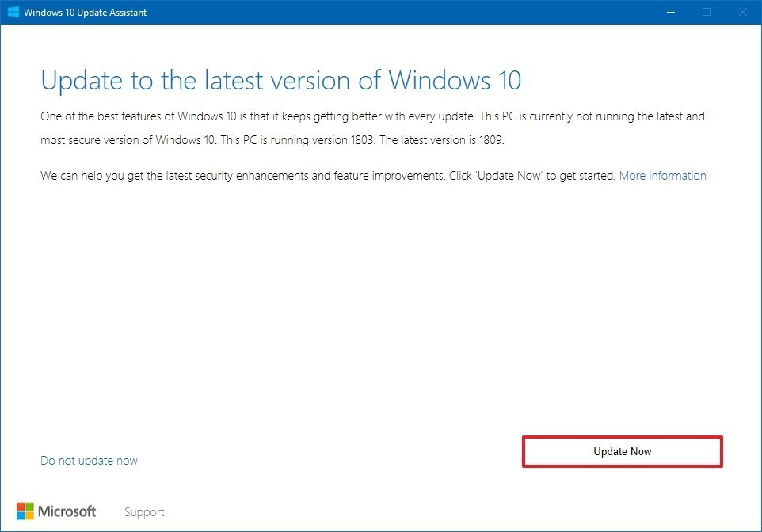The height and width of the screenshot is (532, 762).
Task: Click the large update heading
Action: pos(280,81)
